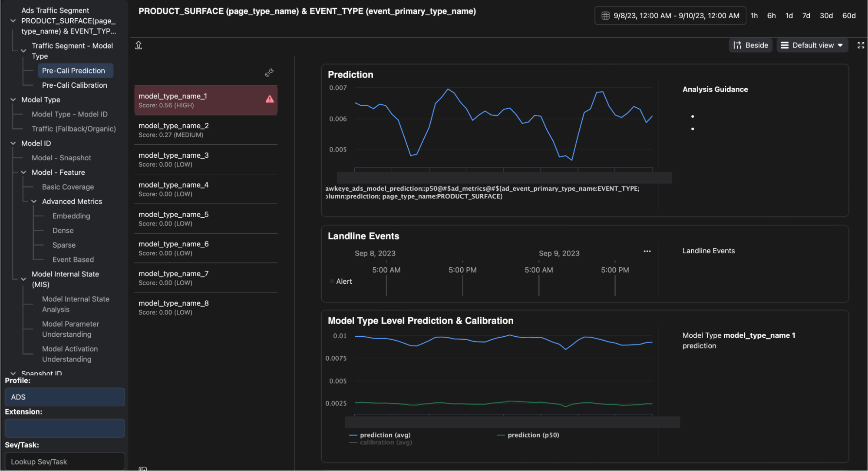Click the Beside layout button
Viewport: 868px width, 471px height.
(750, 45)
